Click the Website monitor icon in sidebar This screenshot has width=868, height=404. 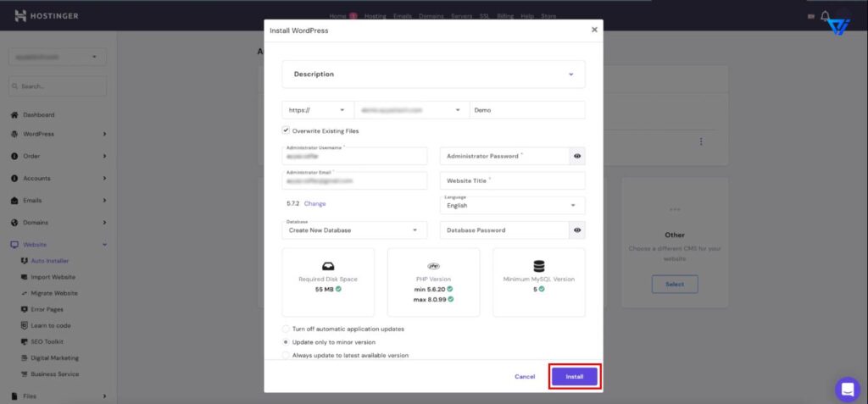point(15,245)
